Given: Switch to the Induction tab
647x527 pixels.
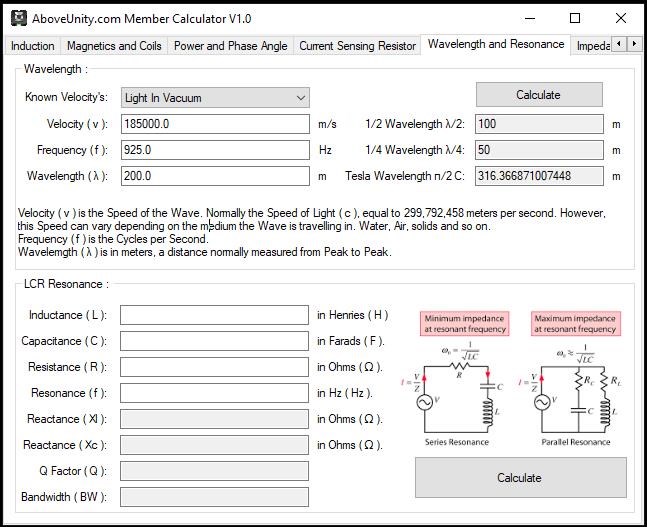Looking at the screenshot, I should (33, 46).
